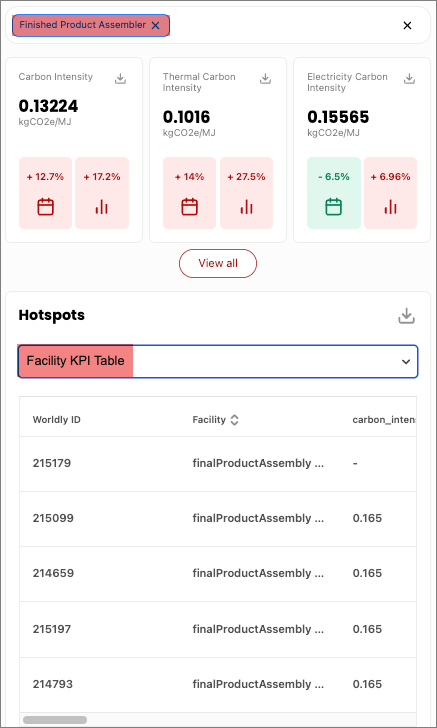This screenshot has height=728, width=437.
Task: Click the 0.1016 Thermal Carbon Intensity value
Action: 186,117
